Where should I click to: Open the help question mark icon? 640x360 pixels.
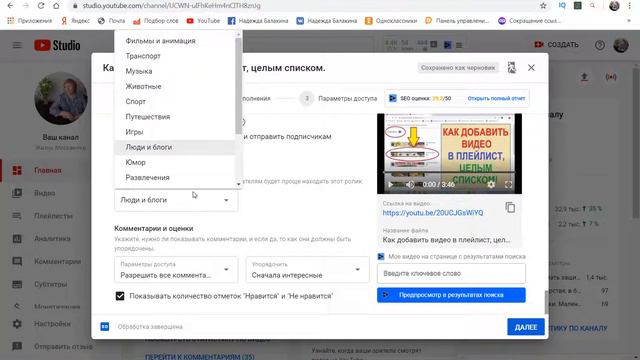[600, 45]
